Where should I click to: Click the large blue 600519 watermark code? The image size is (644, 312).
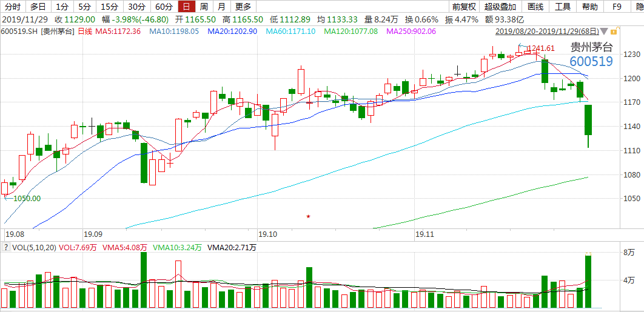click(x=591, y=62)
